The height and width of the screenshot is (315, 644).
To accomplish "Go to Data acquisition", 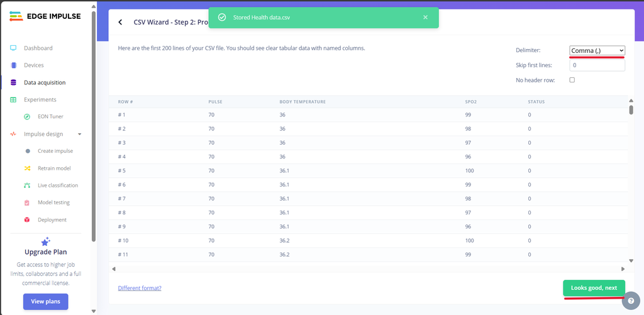I will 45,82.
